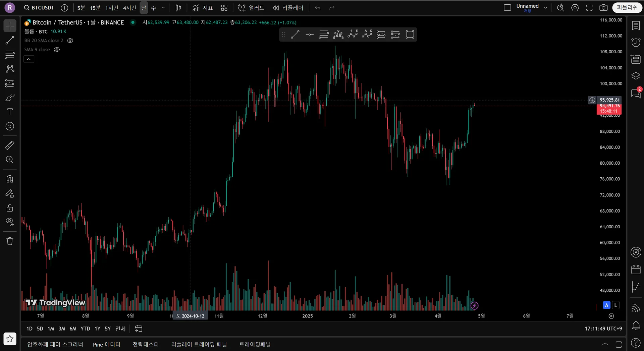The image size is (644, 351).
Task: Toggle logarithmic scale L button
Action: pyautogui.click(x=615, y=305)
